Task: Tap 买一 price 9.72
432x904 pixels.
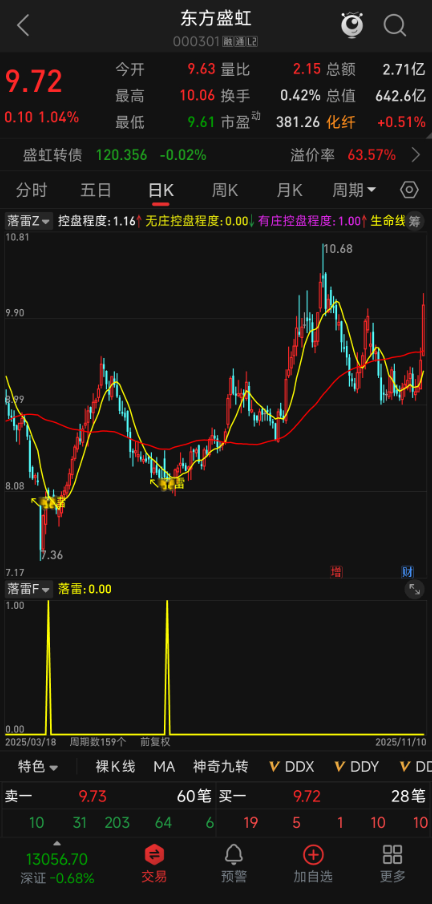Action: [x=306, y=797]
